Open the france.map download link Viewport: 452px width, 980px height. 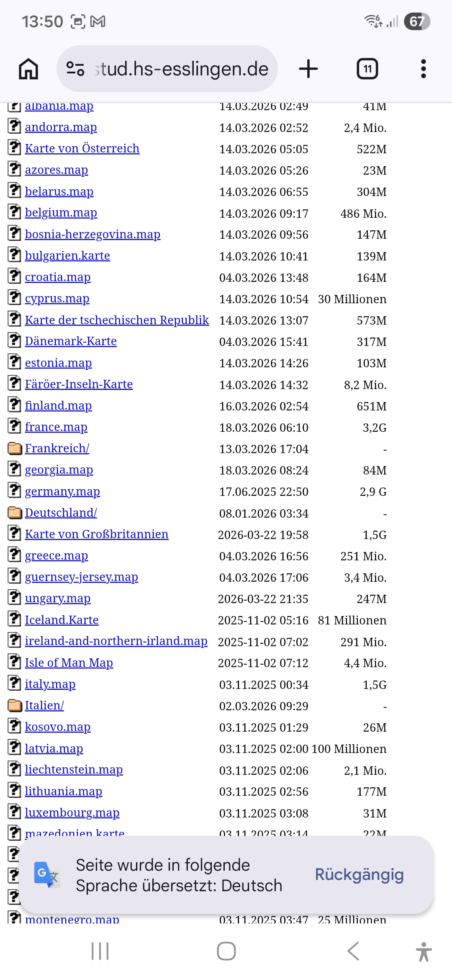(x=56, y=427)
